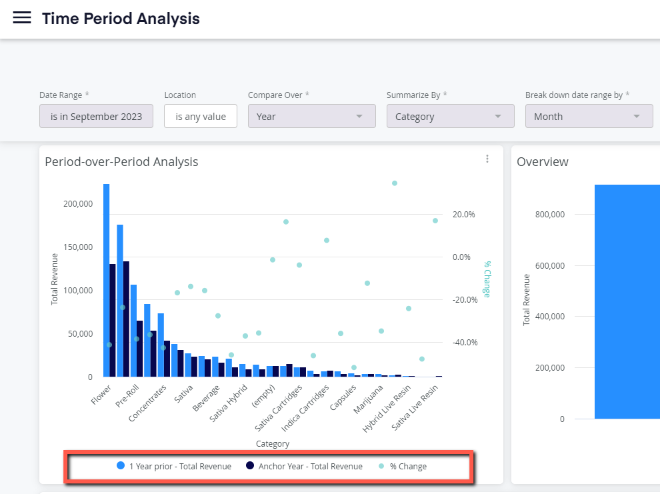The image size is (660, 494).
Task: Open the Date Range September 2023 filter
Action: coord(96,116)
